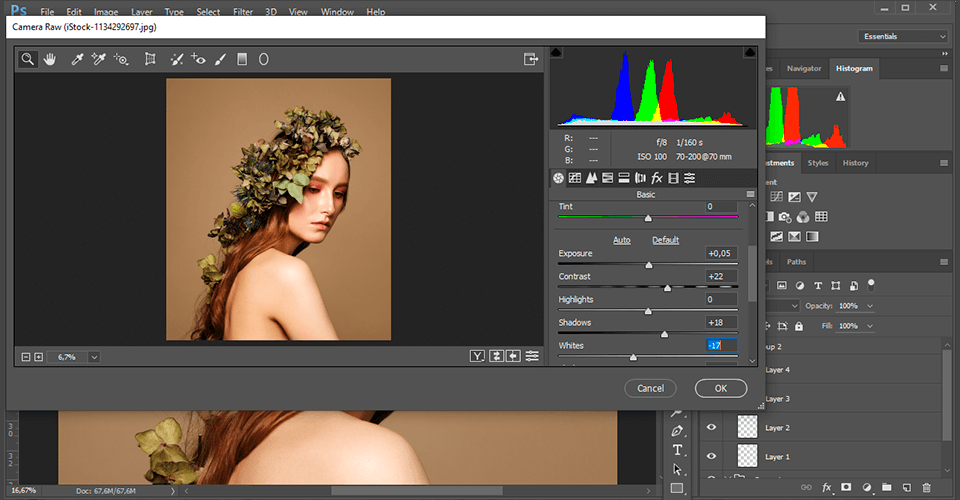
Task: Choose the Crop tool in Camera Raw
Action: pos(150,59)
